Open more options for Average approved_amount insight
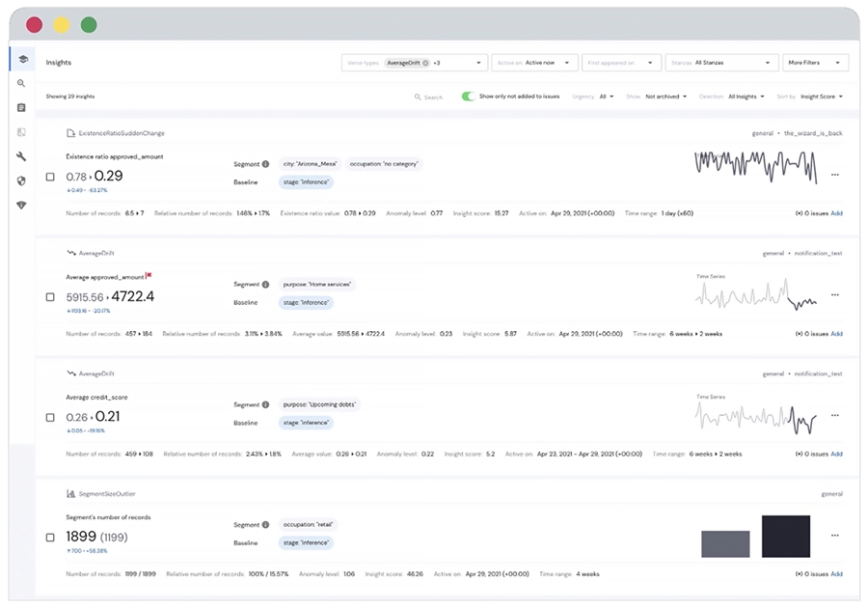Image resolution: width=868 pixels, height=609 pixels. (835, 294)
